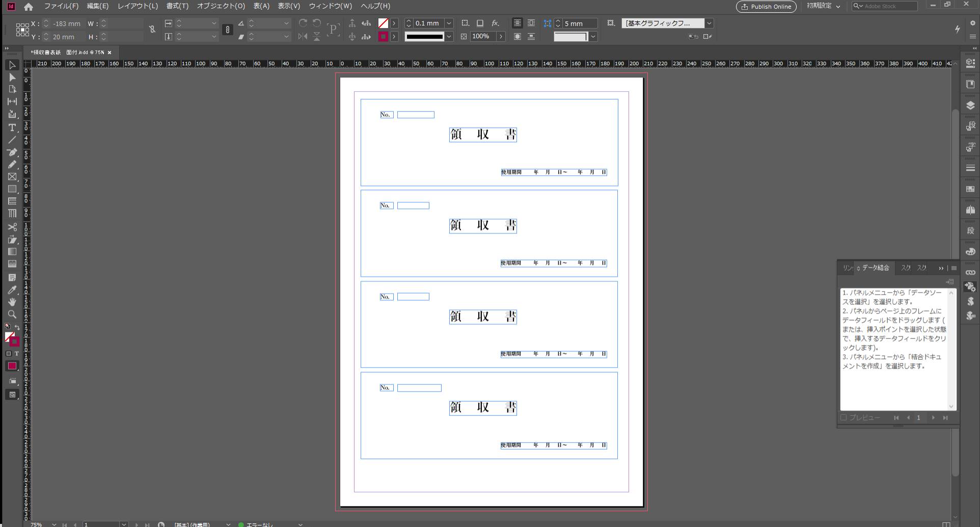Click the flip horizontal icon

pyautogui.click(x=303, y=37)
